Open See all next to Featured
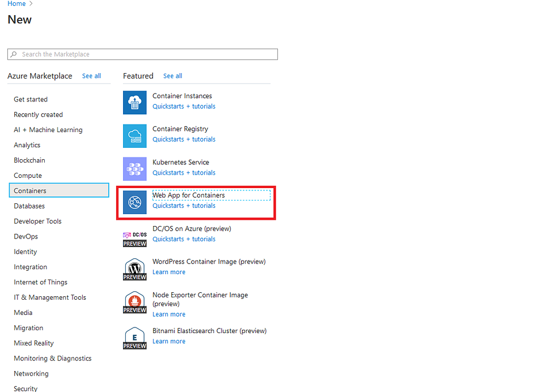 click(173, 76)
